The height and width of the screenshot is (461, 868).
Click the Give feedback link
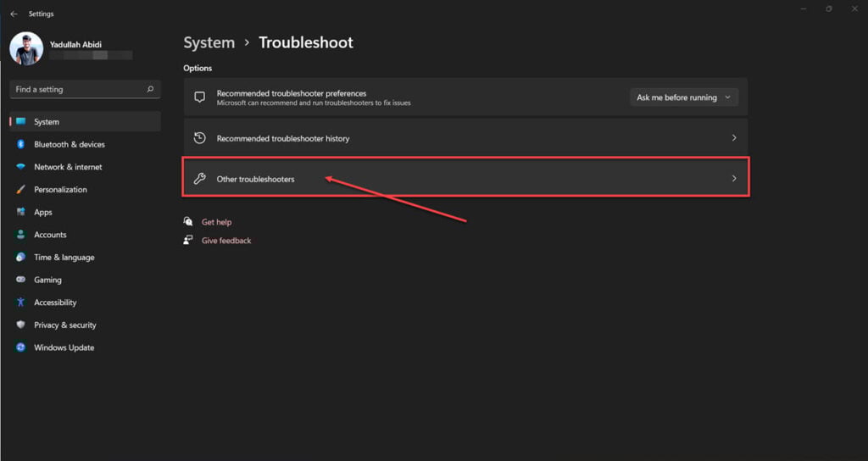[x=226, y=241]
